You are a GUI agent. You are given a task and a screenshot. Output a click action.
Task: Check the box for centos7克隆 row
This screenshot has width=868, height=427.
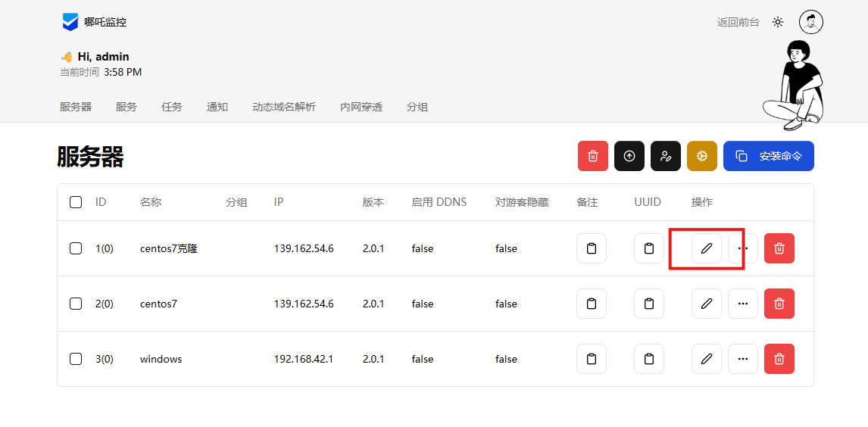pos(76,248)
